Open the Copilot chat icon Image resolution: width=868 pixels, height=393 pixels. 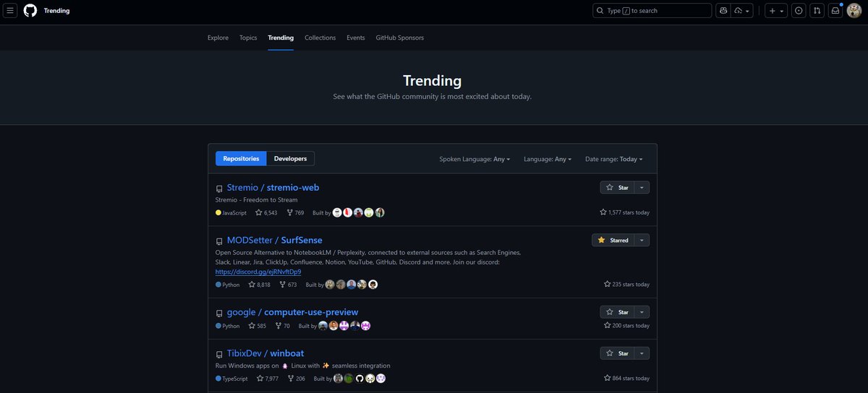[x=723, y=11]
